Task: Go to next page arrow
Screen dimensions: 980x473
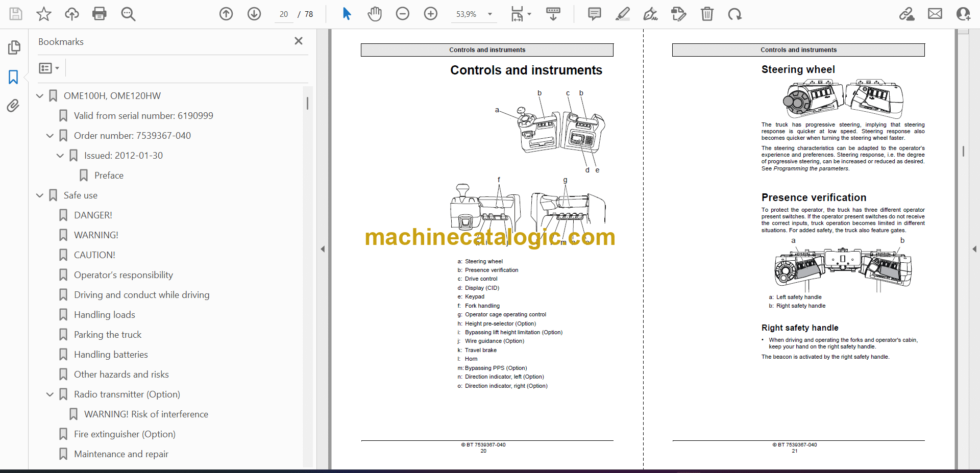Action: [x=254, y=14]
